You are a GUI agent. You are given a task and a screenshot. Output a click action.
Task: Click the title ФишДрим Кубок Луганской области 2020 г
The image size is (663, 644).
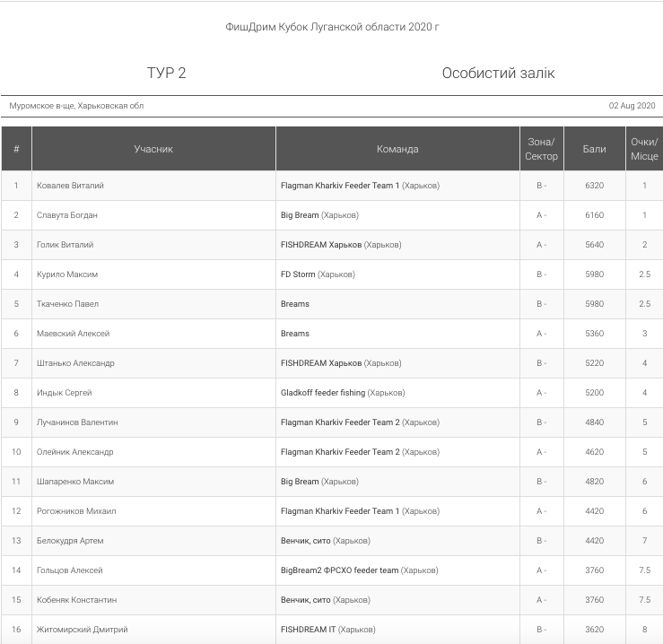(332, 27)
